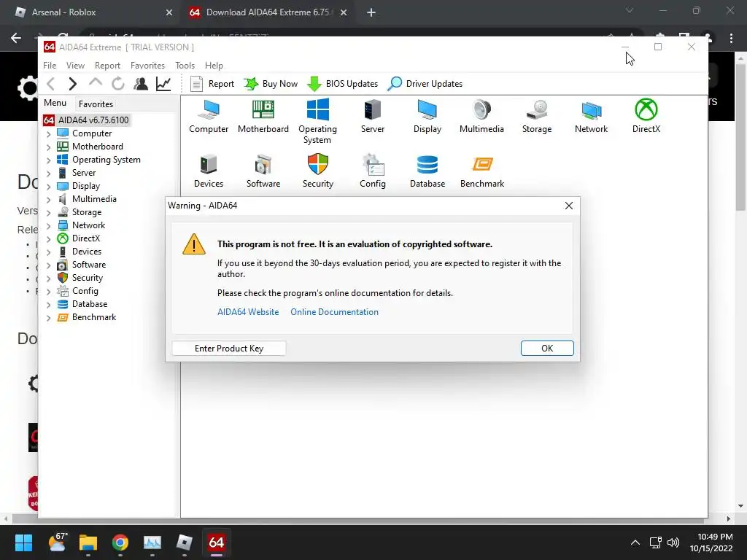Expand the DirectX tree node
747x560 pixels.
click(x=49, y=239)
